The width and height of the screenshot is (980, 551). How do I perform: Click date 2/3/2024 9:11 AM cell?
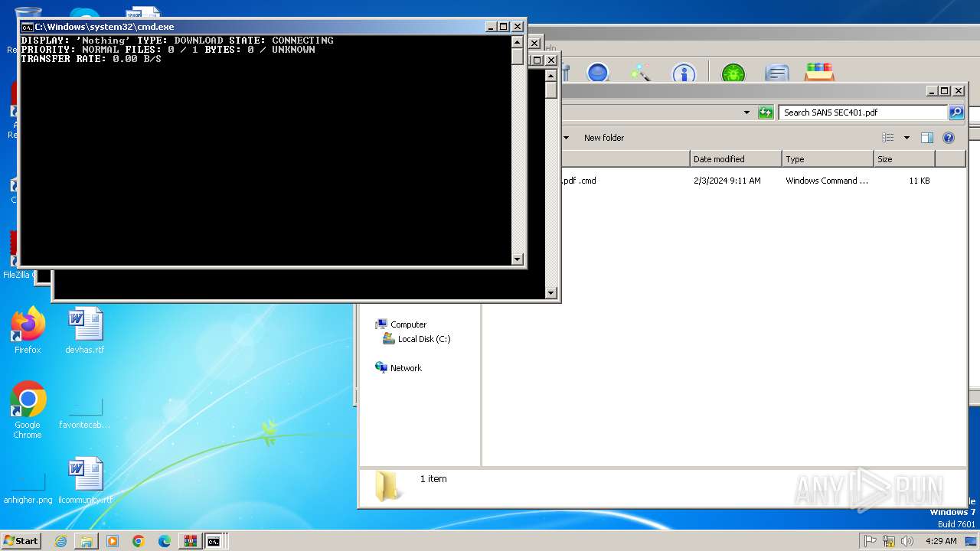[x=727, y=181]
